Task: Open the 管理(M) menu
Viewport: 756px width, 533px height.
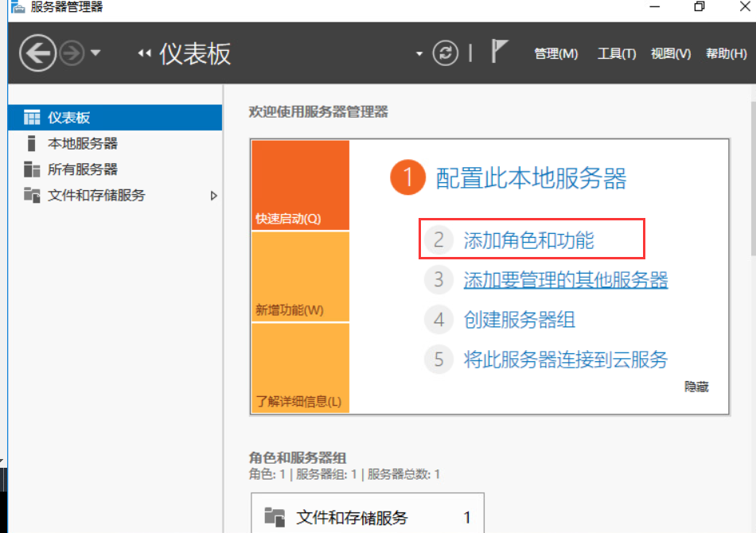Action: [x=555, y=53]
